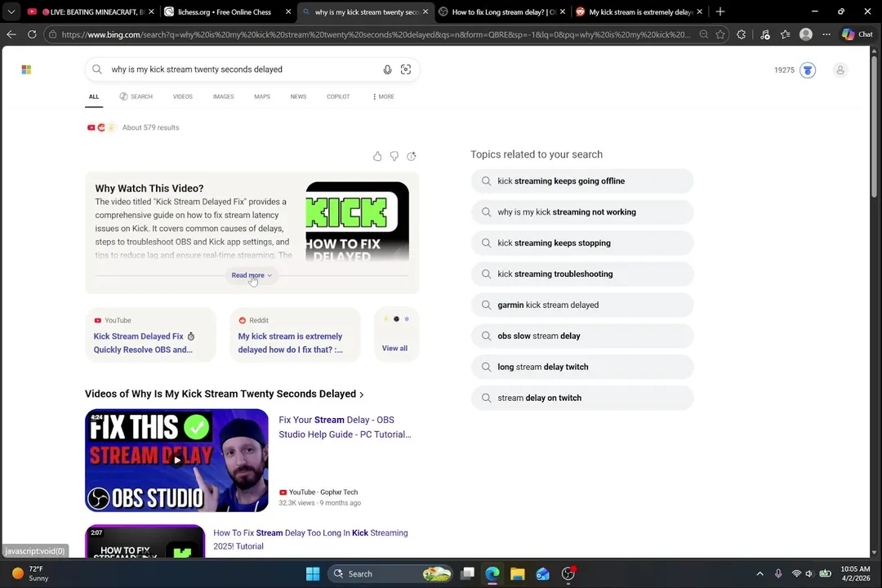Search long stream delay twitch suggestion

(581, 367)
